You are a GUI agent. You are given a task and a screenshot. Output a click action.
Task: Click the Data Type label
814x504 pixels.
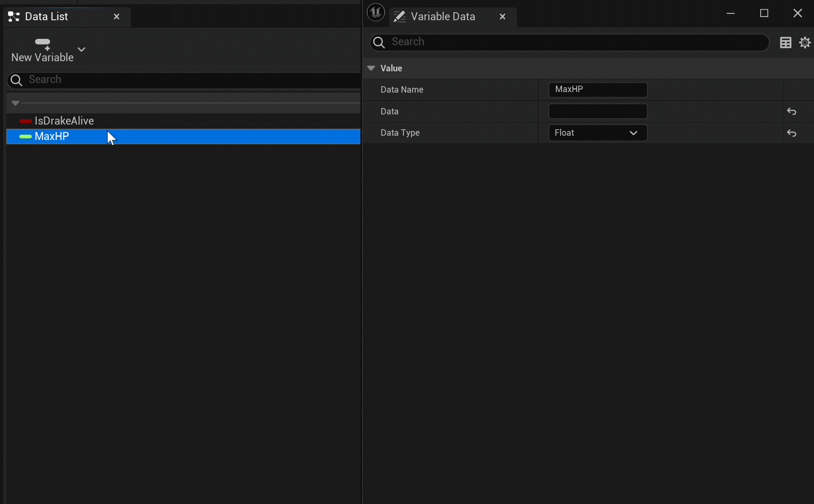click(400, 133)
